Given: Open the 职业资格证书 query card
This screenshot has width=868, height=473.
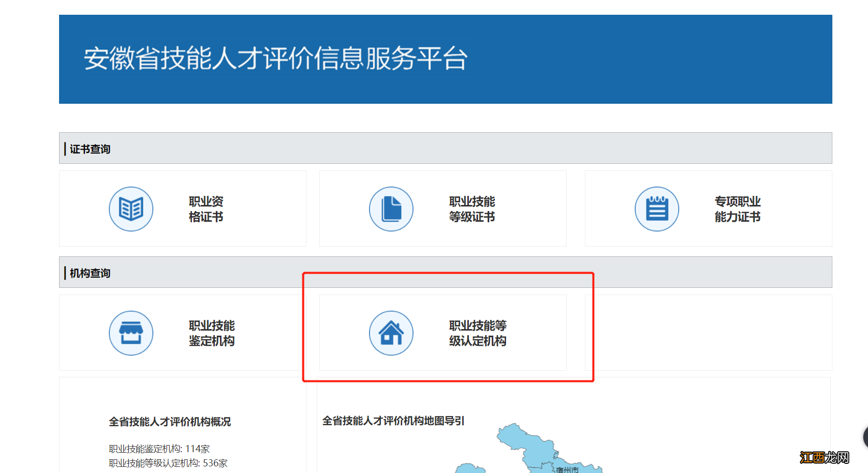Looking at the screenshot, I should 182,209.
